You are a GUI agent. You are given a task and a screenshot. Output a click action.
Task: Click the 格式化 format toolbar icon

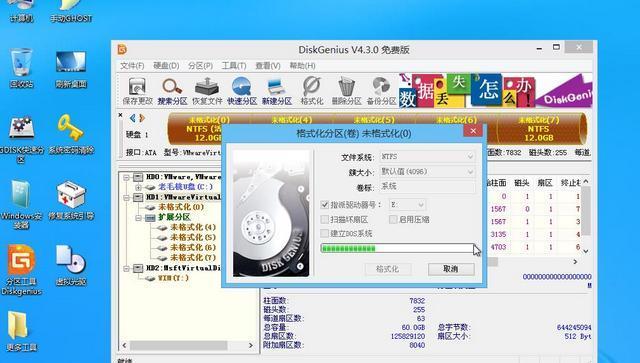(312, 91)
